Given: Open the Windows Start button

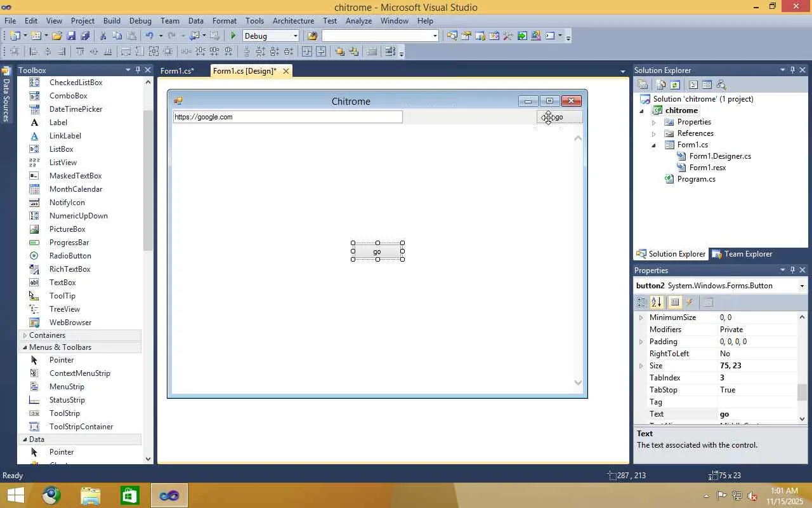Looking at the screenshot, I should point(15,495).
